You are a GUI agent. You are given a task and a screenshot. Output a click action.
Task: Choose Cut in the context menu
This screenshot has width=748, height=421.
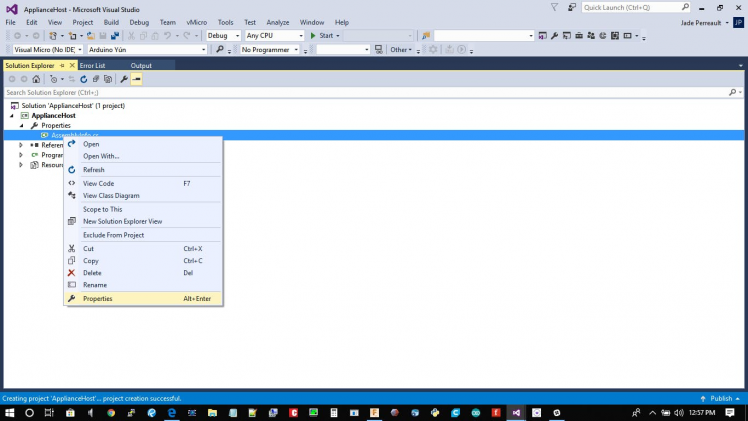[143, 249]
